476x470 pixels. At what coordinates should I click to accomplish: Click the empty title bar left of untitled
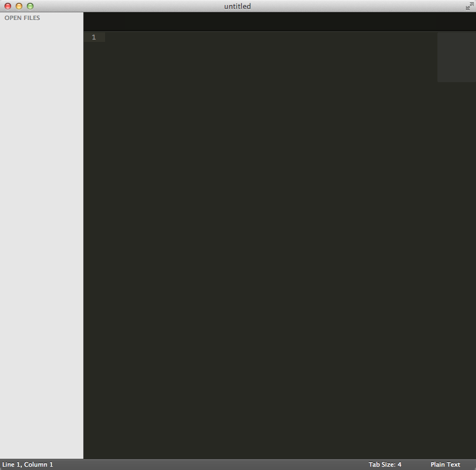tap(123, 6)
